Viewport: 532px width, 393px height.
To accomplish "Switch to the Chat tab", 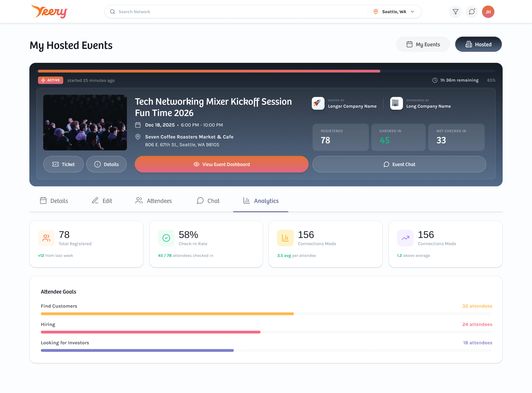I will (x=208, y=201).
